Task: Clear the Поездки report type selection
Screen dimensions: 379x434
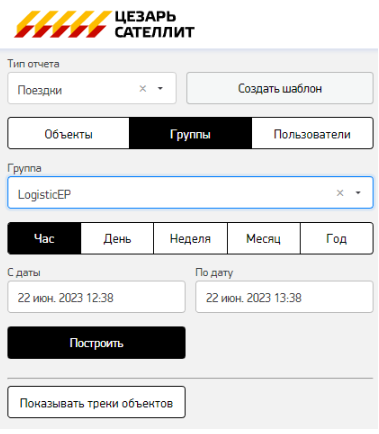Action: point(143,89)
